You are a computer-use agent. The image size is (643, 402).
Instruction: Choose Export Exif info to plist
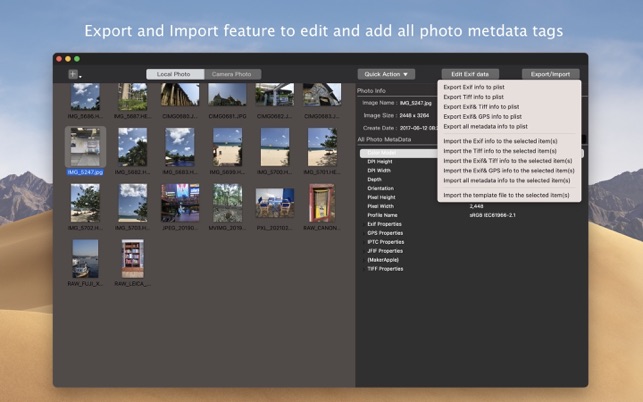pos(474,87)
